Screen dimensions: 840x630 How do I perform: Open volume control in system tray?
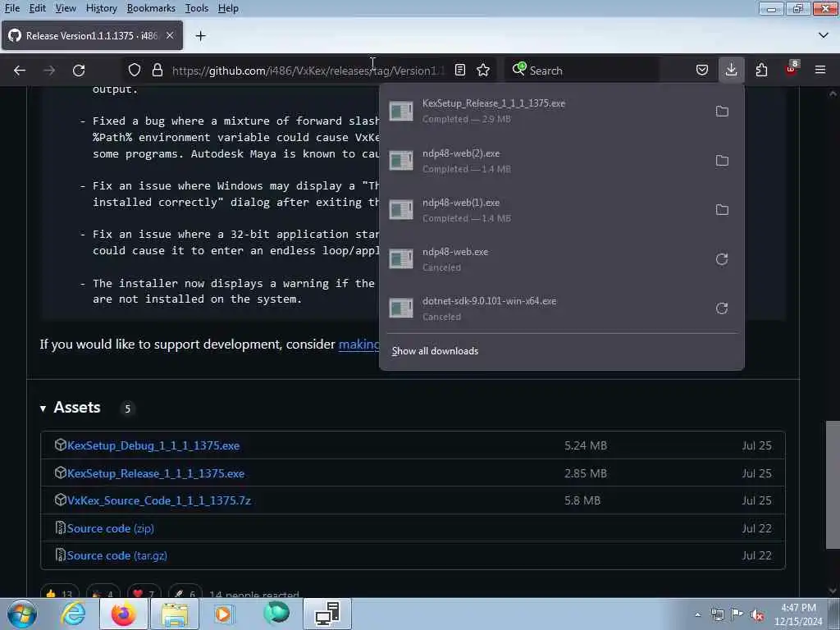(757, 615)
